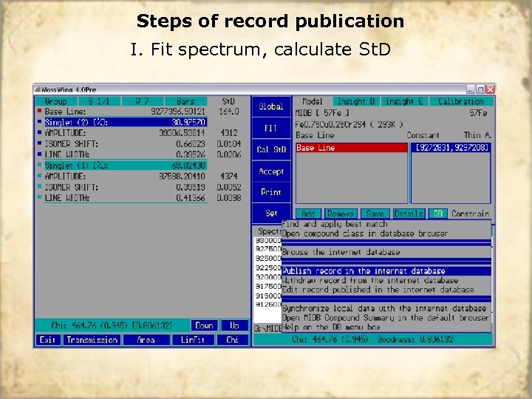Select Publish record in the internet database
Screen dimensions: 532x399
(386, 271)
